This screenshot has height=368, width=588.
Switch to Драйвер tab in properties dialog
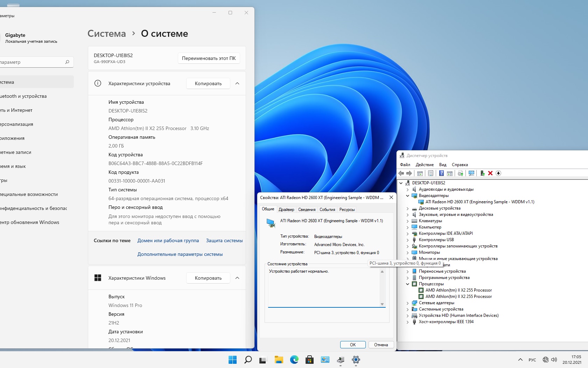pos(286,210)
